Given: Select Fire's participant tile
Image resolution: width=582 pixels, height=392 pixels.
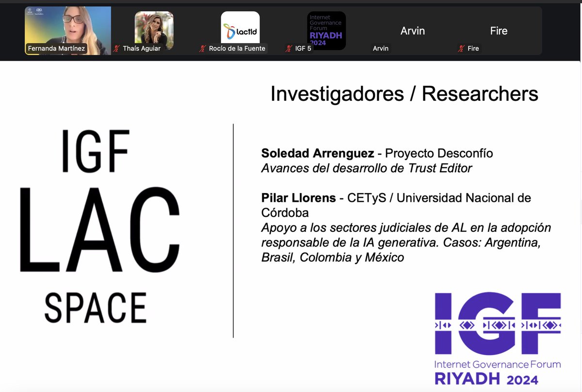Looking at the screenshot, I should click(x=499, y=31).
